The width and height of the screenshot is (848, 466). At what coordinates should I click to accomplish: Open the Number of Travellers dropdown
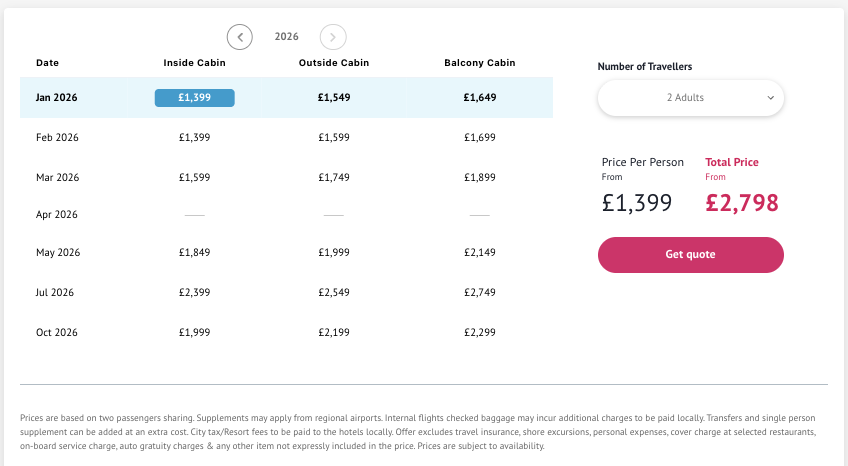pyautogui.click(x=690, y=98)
